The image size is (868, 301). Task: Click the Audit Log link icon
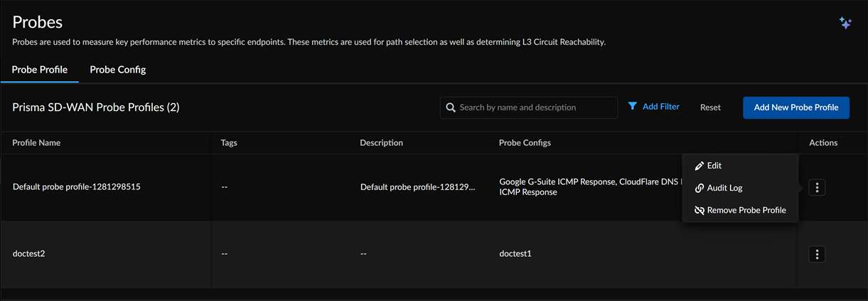point(700,189)
